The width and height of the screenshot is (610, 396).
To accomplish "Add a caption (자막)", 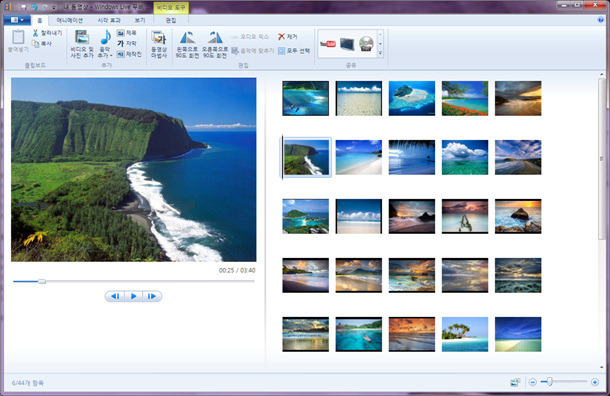I will tap(127, 44).
